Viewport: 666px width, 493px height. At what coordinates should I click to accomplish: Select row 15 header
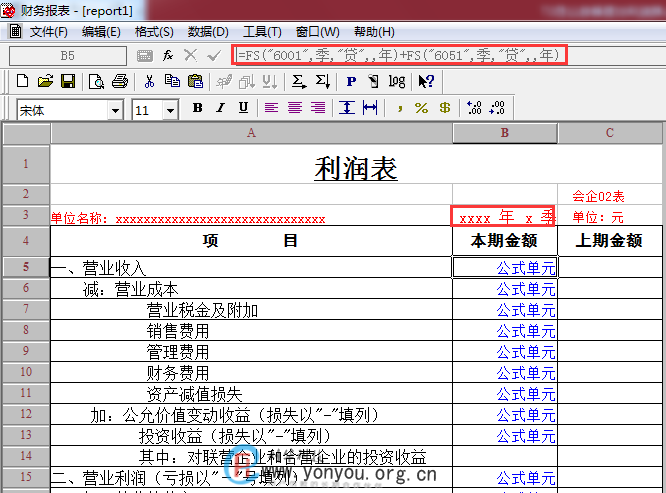[x=26, y=477]
